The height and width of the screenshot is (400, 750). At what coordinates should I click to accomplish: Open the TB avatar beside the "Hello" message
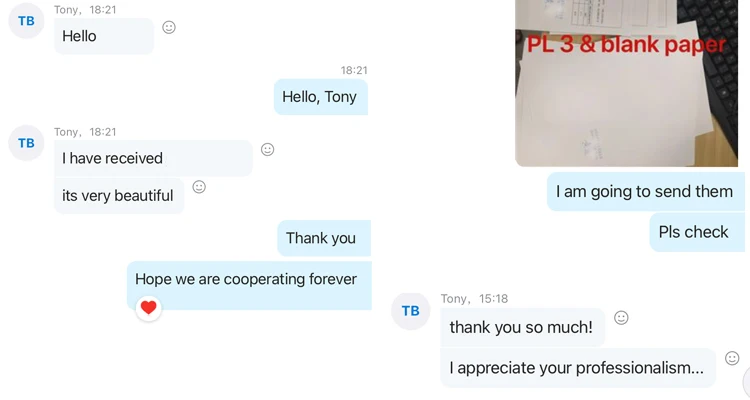click(x=26, y=21)
